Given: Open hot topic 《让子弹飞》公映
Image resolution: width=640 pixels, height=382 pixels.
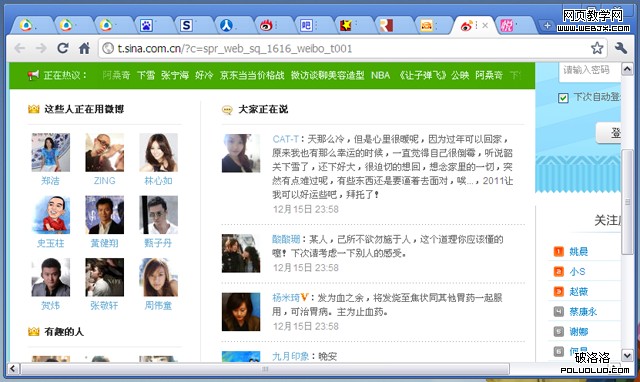Looking at the screenshot, I should (433, 76).
